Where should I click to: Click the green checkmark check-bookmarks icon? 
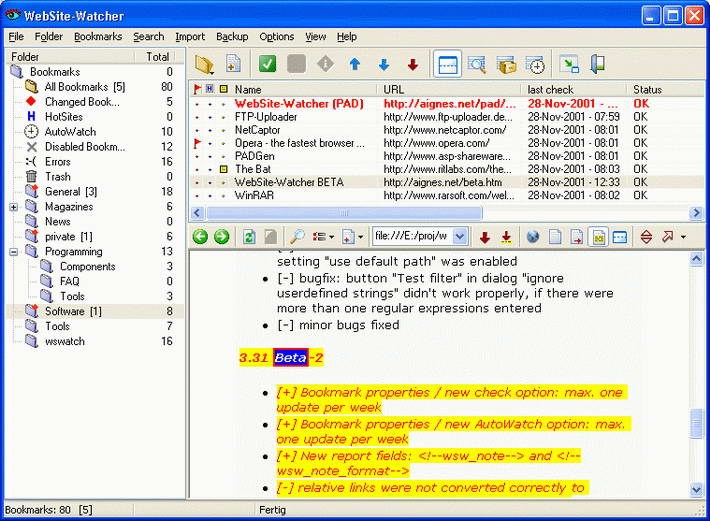pyautogui.click(x=267, y=65)
